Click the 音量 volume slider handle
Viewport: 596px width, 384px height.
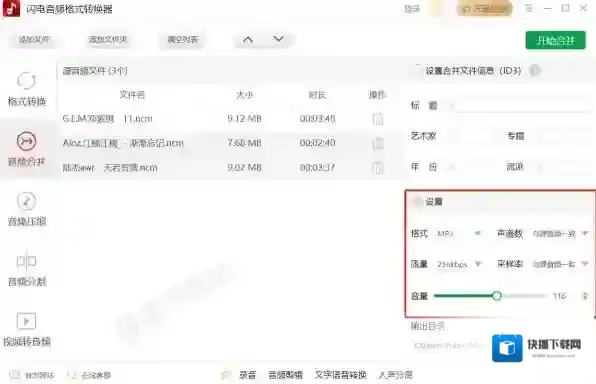(497, 296)
